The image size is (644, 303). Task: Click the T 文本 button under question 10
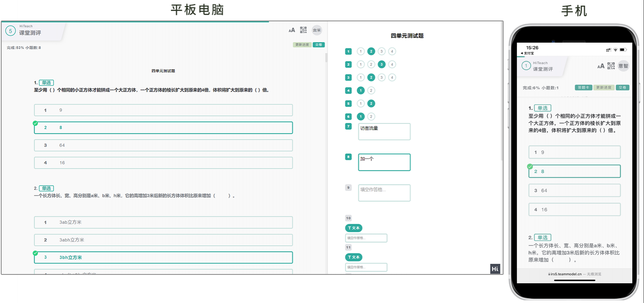point(354,228)
